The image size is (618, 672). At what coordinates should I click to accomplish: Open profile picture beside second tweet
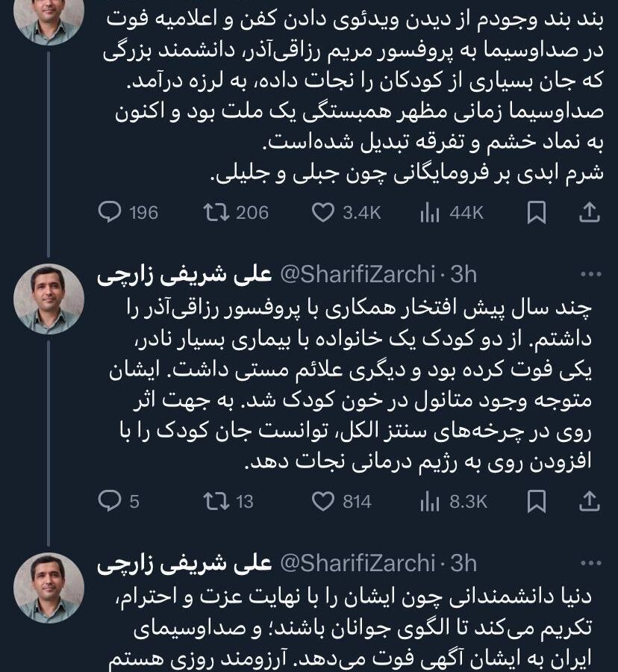click(49, 299)
